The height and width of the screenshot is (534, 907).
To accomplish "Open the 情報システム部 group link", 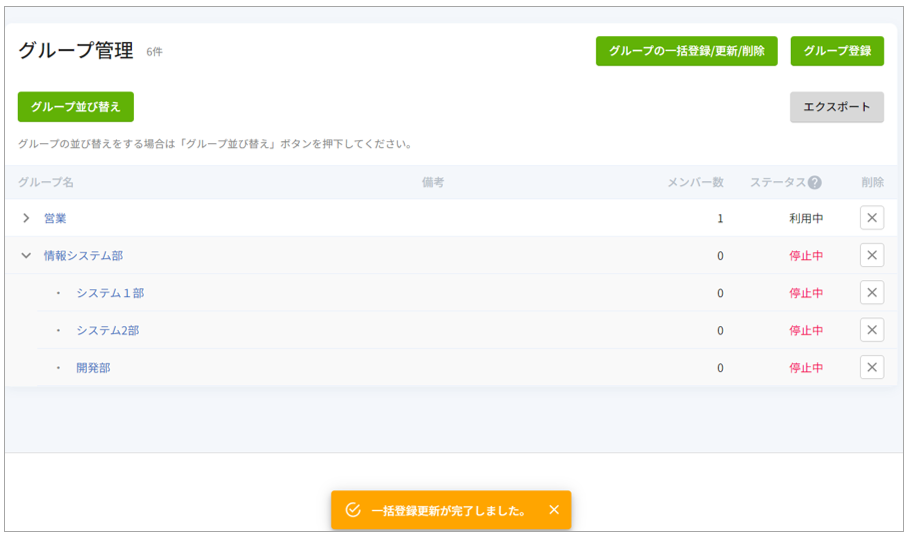I will pos(83,256).
